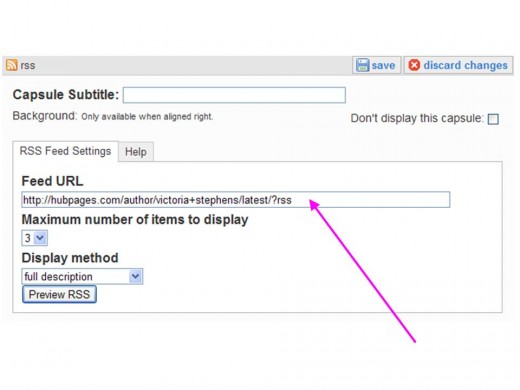Click the rss title in capsule header
Screen dimensions: 520x390
[28, 65]
